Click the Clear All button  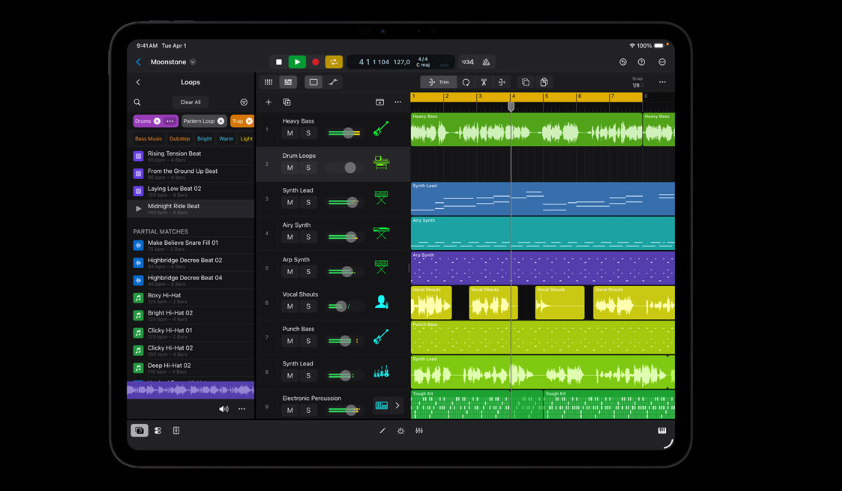click(x=190, y=102)
